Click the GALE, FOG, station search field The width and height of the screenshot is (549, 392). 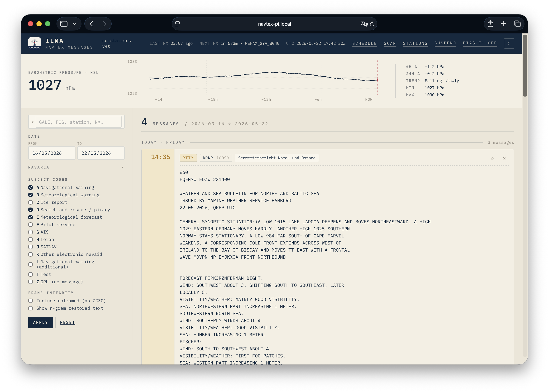[78, 122]
